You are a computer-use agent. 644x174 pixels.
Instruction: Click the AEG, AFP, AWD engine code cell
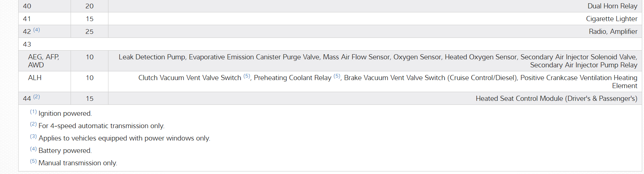[x=43, y=61]
